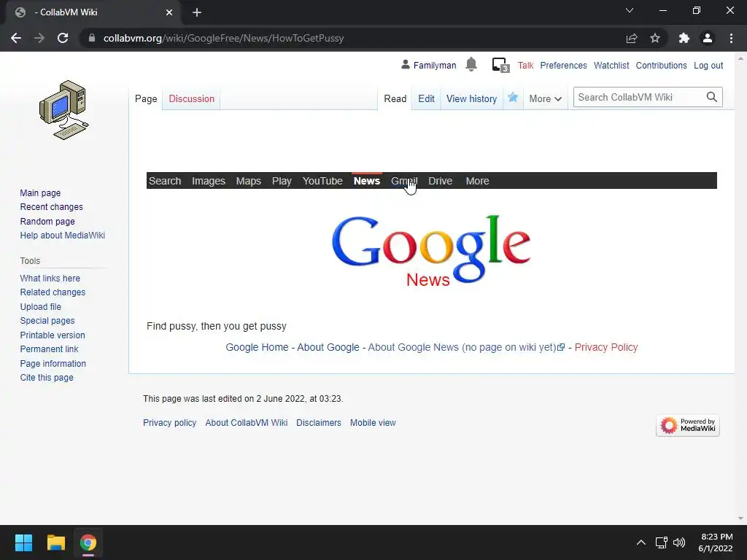The height and width of the screenshot is (560, 747).
Task: Open Contributions
Action: click(661, 65)
